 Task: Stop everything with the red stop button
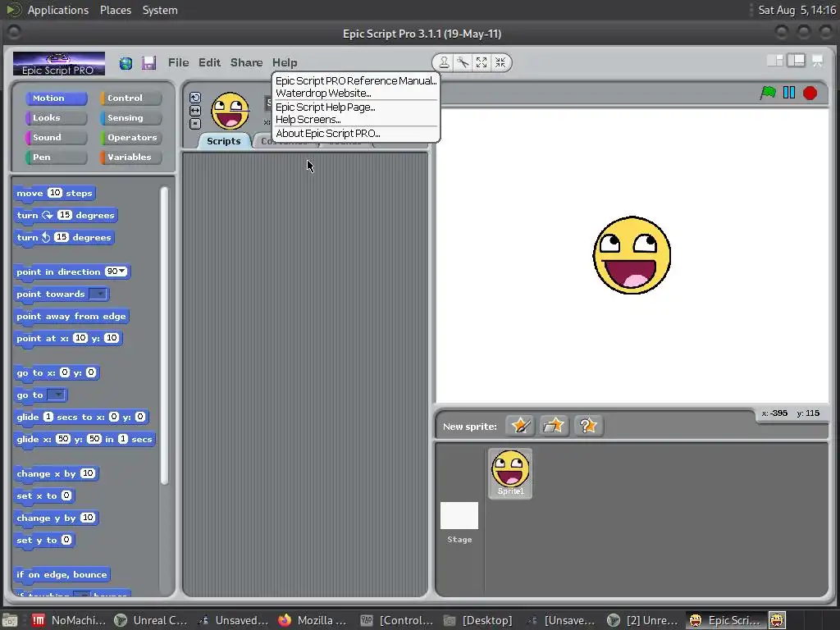tap(810, 94)
